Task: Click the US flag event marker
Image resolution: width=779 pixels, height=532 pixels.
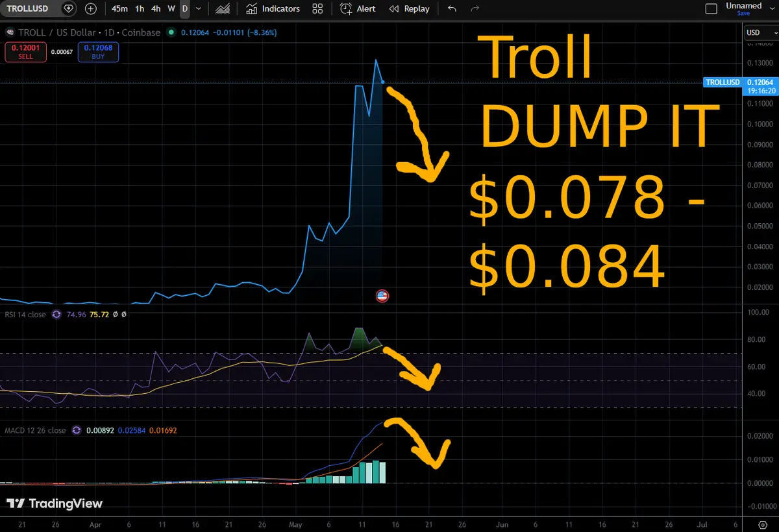Action: point(382,296)
